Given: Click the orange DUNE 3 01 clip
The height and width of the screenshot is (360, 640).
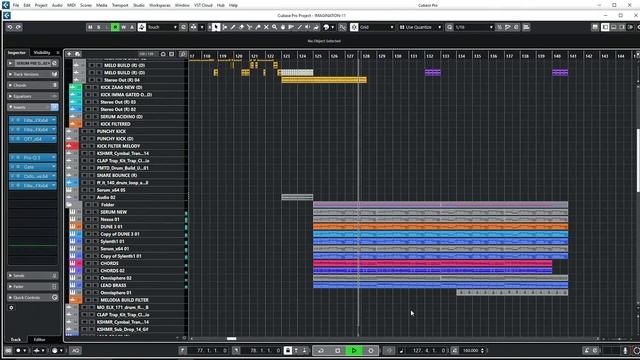Looking at the screenshot, I should point(440,227).
